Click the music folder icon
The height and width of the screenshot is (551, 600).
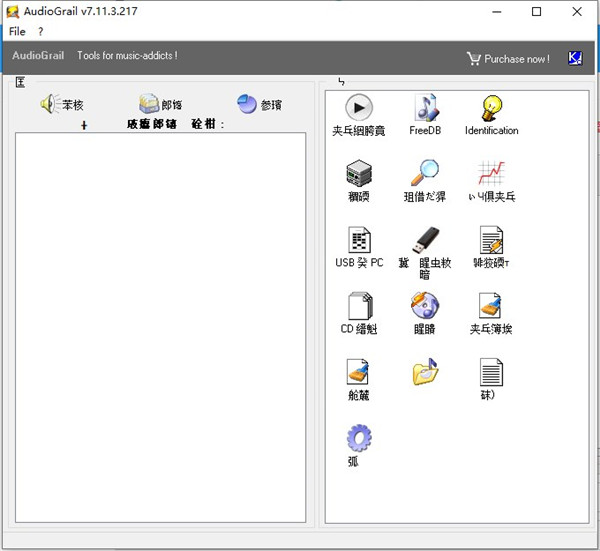[x=426, y=372]
